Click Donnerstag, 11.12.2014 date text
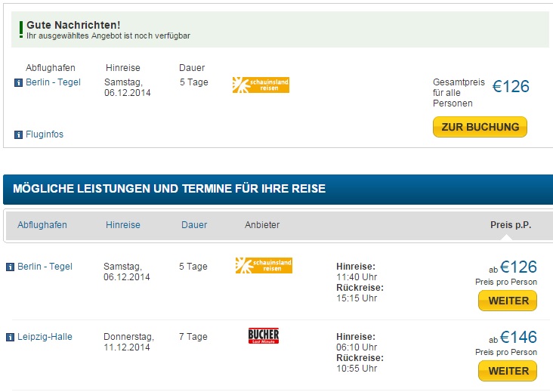This screenshot has width=553, height=392. click(128, 342)
